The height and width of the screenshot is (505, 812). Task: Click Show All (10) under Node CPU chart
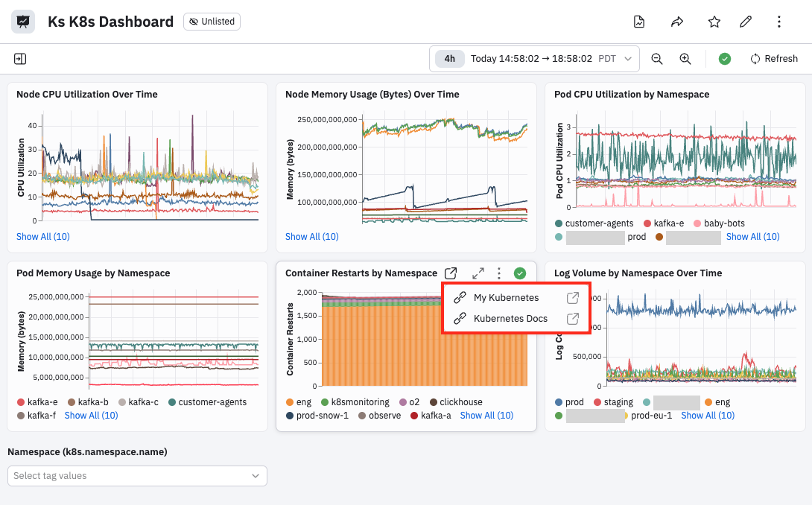[43, 237]
